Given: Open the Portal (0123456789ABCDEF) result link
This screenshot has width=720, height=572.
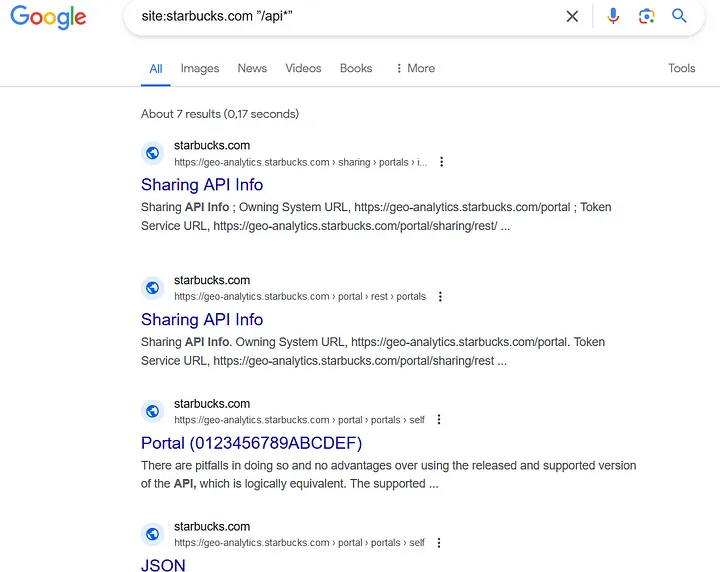Looking at the screenshot, I should 251,443.
